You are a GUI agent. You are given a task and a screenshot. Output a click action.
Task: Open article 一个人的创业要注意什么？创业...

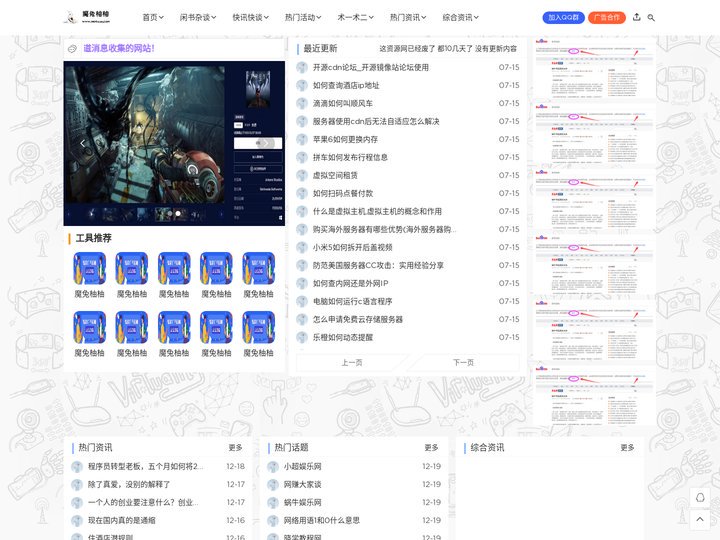143,503
